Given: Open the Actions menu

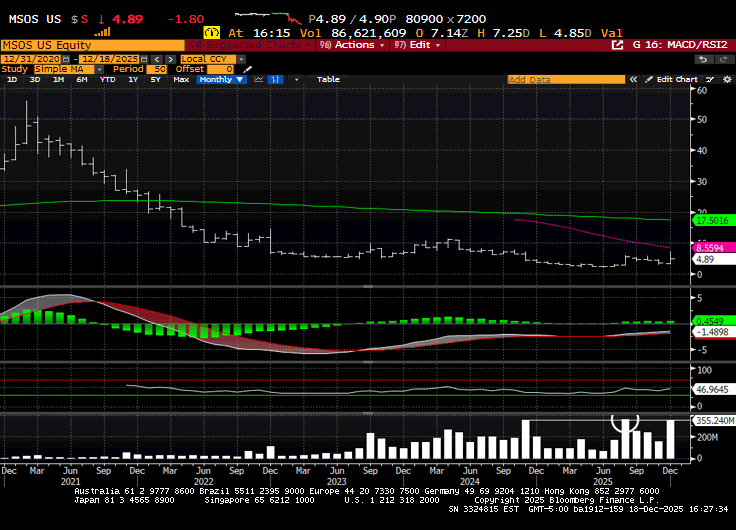Looking at the screenshot, I should coord(352,45).
